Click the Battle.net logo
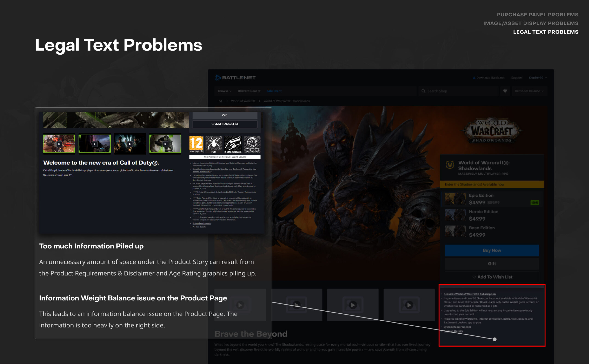 pos(235,78)
